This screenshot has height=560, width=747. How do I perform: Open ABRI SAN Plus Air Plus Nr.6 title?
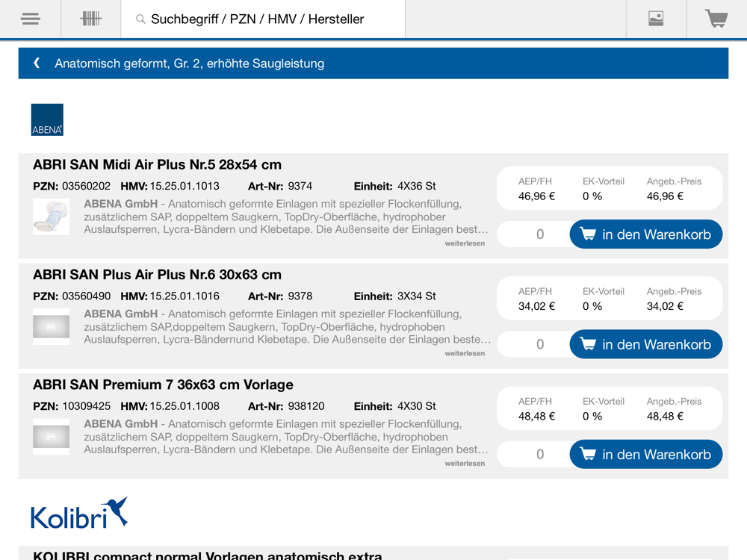[157, 275]
